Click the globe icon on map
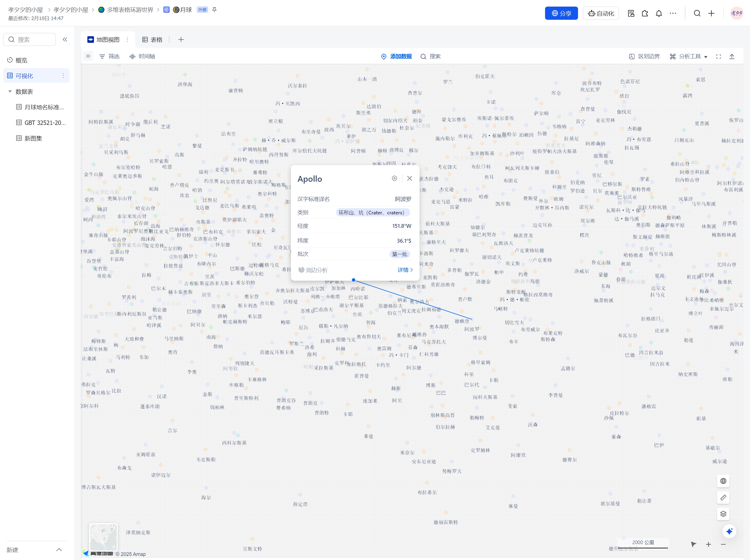 [x=723, y=481]
